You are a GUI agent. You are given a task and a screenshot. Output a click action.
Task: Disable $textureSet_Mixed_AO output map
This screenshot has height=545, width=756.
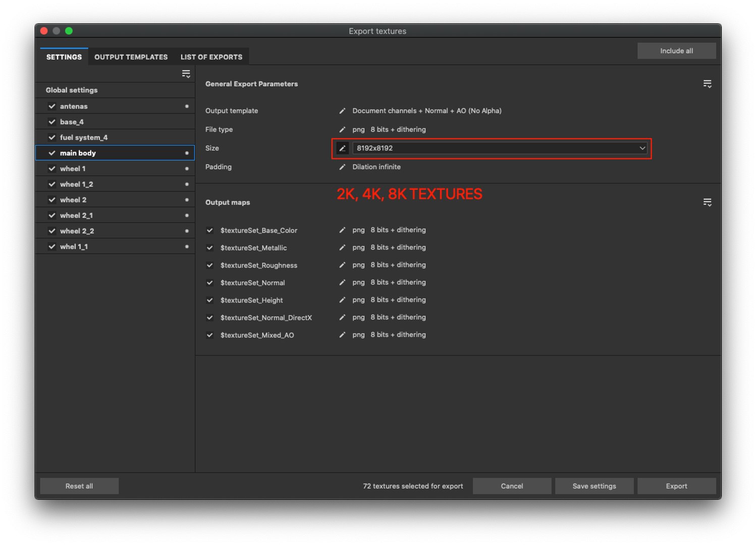pyautogui.click(x=210, y=335)
